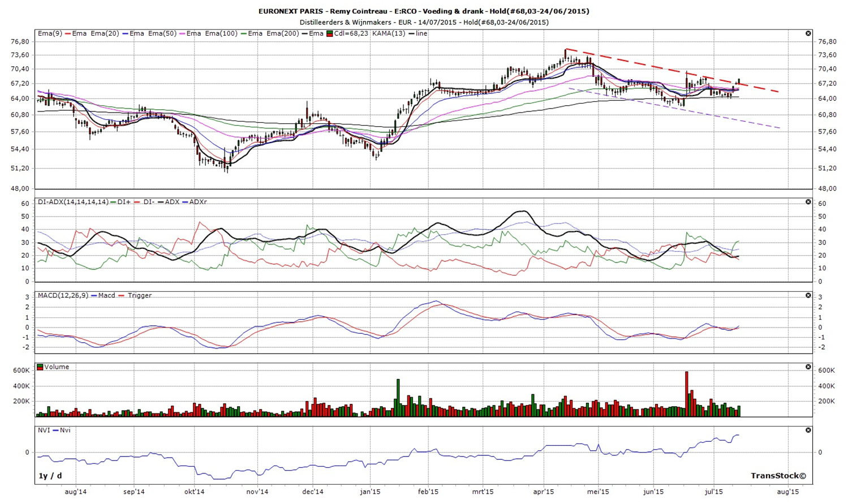Screen dimensions: 848x504
Task: Click the nov'14 date axis label
Action: coord(257,492)
